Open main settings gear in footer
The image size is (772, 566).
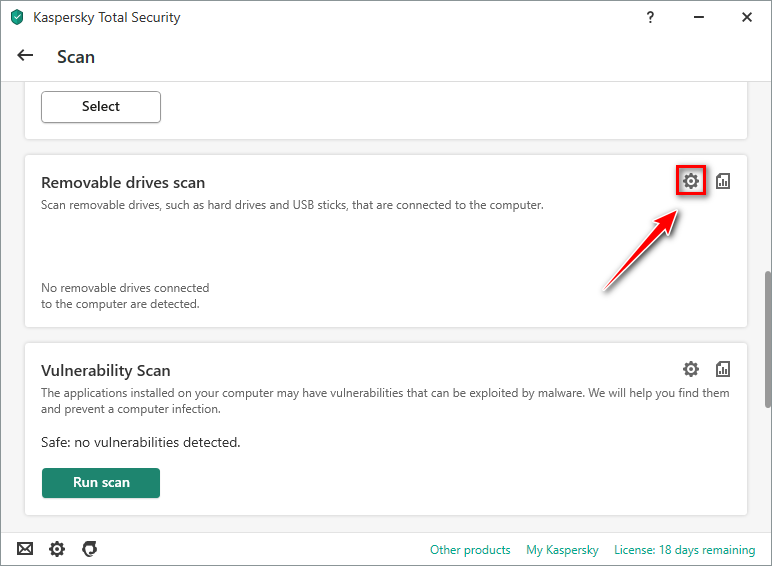point(57,548)
